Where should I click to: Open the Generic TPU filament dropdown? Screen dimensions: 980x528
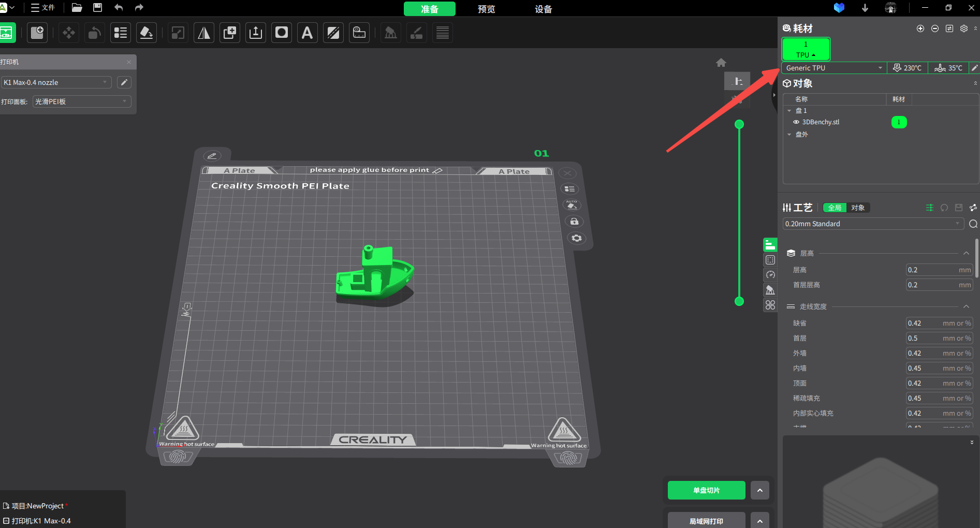coord(833,68)
